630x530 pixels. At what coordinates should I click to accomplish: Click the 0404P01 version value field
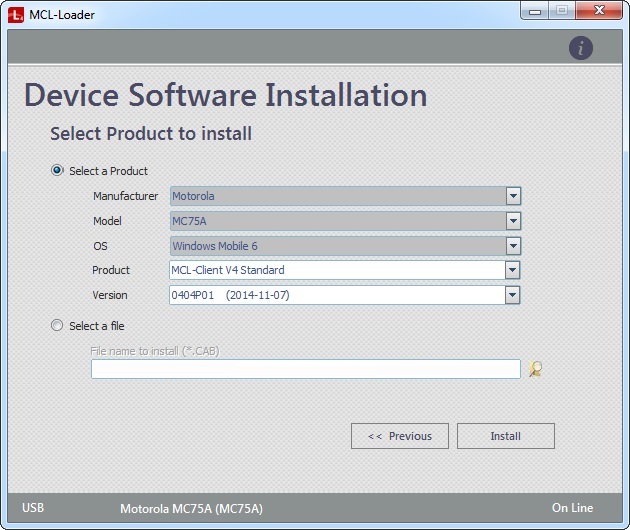(337, 295)
